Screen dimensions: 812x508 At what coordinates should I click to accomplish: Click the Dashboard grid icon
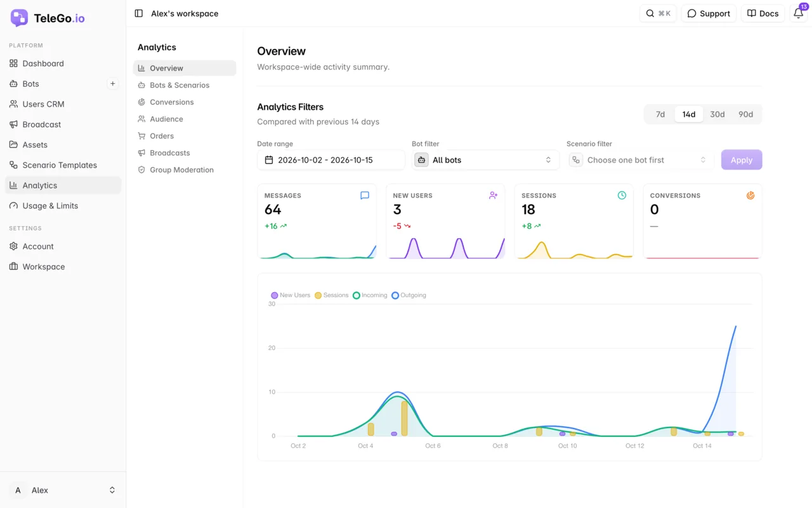[13, 63]
